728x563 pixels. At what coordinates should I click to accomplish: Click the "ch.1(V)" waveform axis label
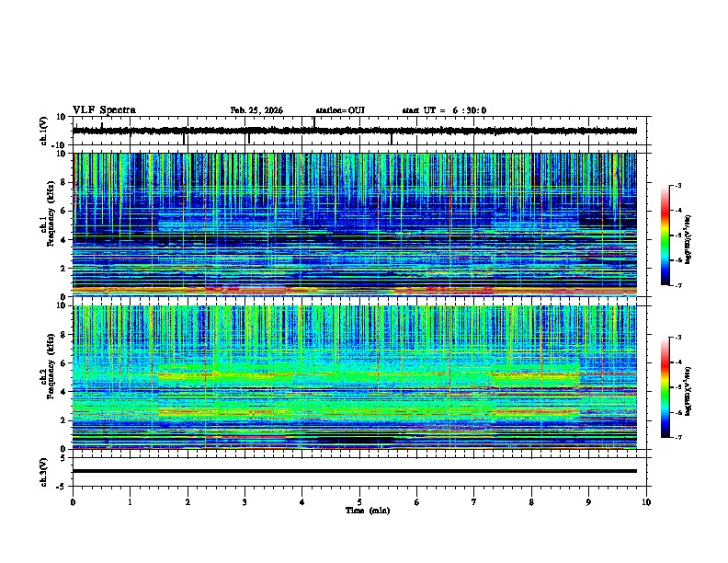click(x=44, y=131)
